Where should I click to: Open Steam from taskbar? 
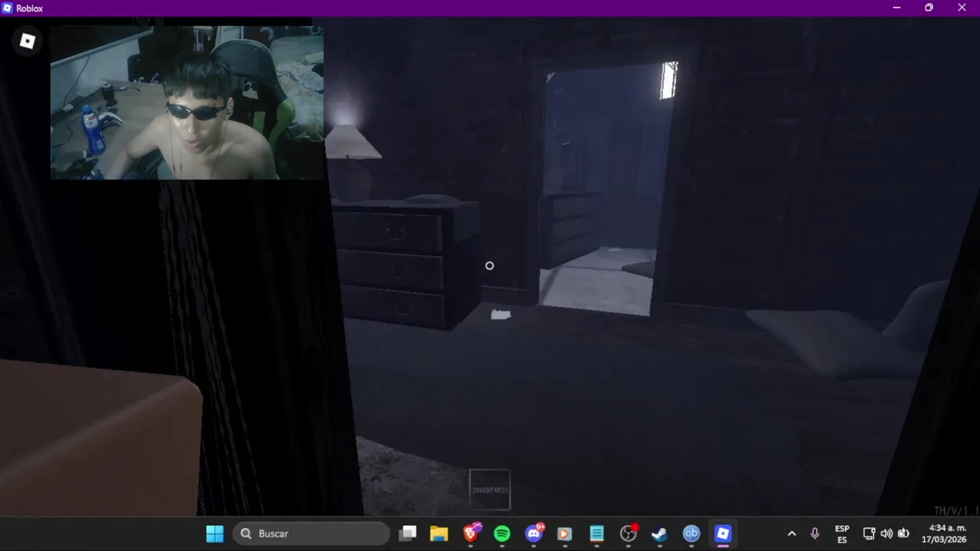click(x=659, y=533)
